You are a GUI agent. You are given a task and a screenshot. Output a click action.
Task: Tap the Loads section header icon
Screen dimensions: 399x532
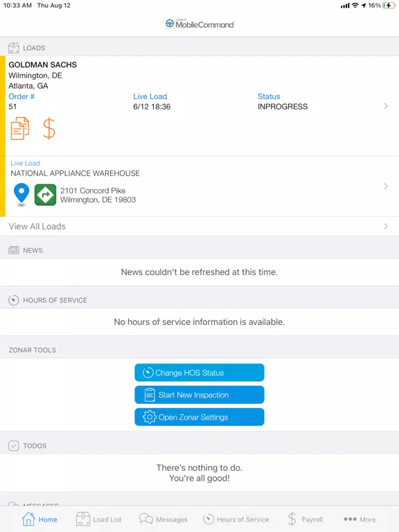(x=14, y=48)
